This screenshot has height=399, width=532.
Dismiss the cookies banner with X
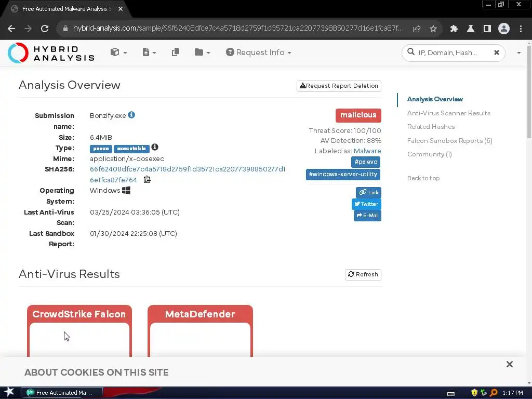[x=509, y=364]
